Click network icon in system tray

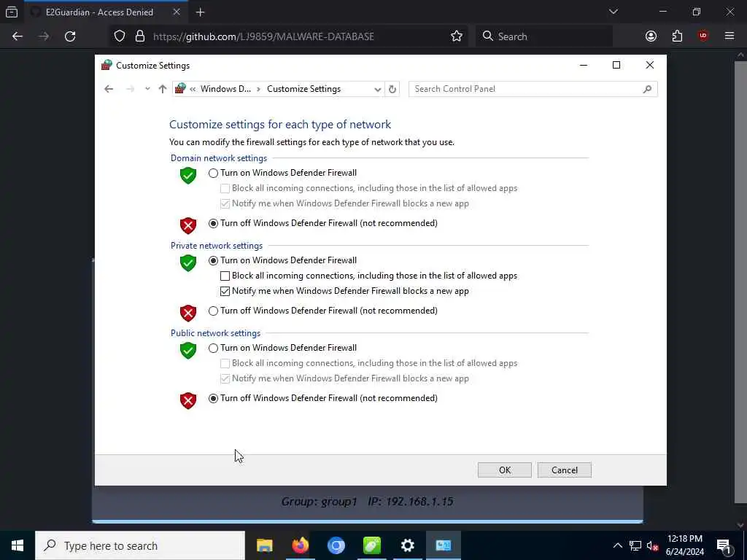[635, 545]
